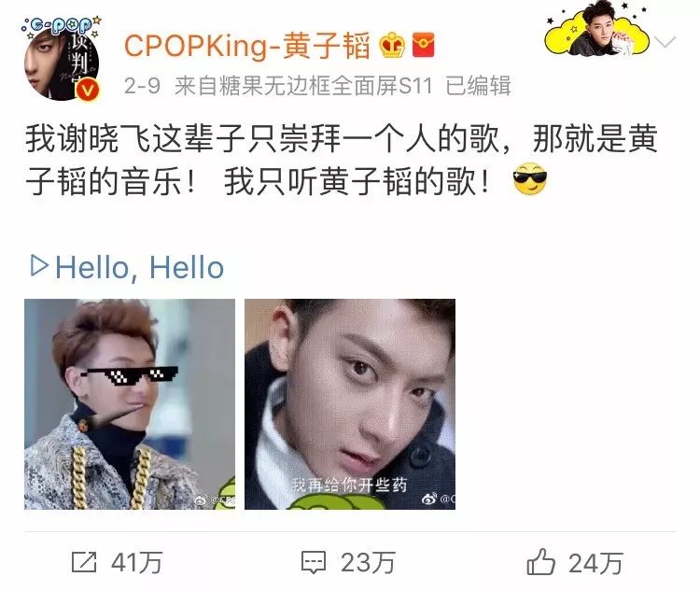Tap the yellow cloud fan badge

tap(597, 28)
